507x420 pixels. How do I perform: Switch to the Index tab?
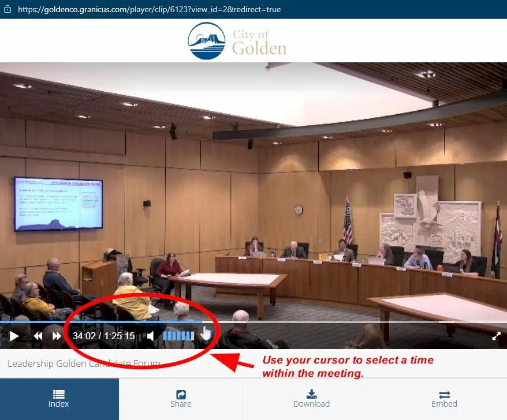click(59, 399)
